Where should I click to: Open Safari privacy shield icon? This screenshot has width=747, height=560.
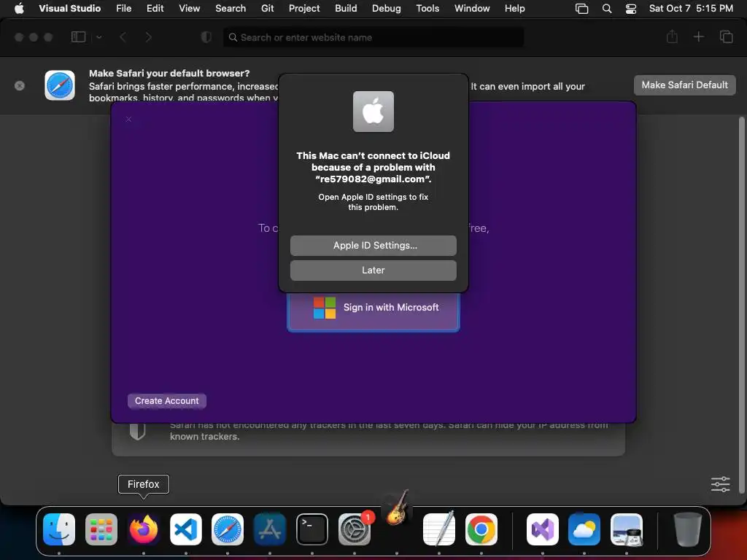pos(206,37)
